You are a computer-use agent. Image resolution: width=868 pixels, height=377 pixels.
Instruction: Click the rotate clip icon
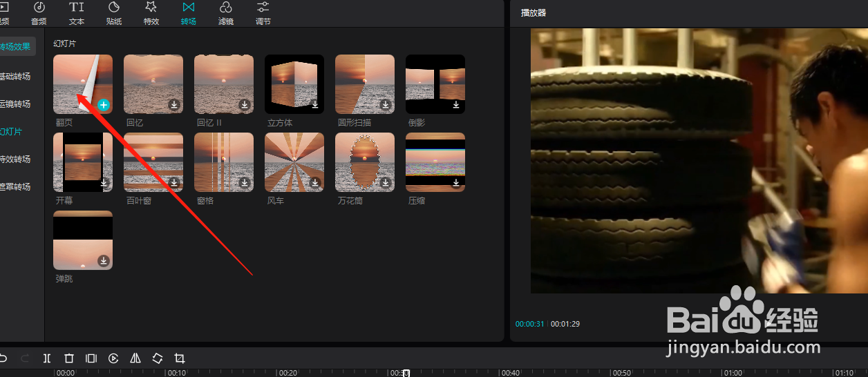click(158, 358)
